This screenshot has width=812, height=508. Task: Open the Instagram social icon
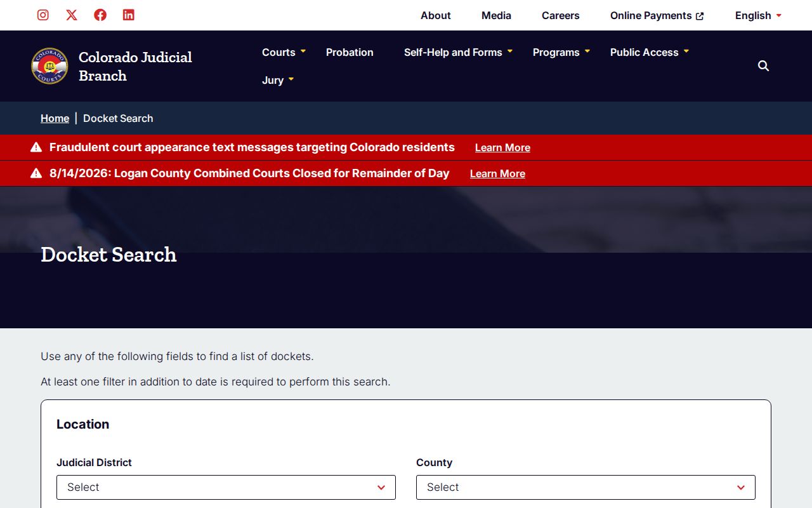[x=43, y=15]
